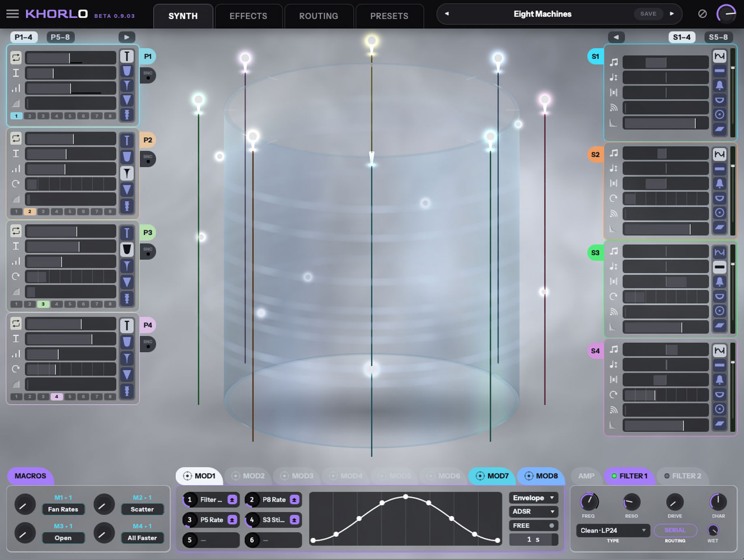Pick the circle target icon in the S2 panel
This screenshot has width=744, height=560.
point(719,213)
